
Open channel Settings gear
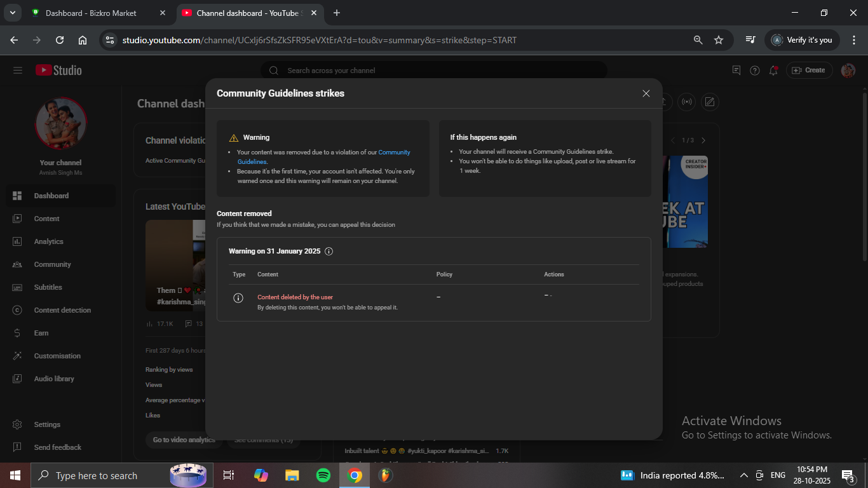coord(18,424)
